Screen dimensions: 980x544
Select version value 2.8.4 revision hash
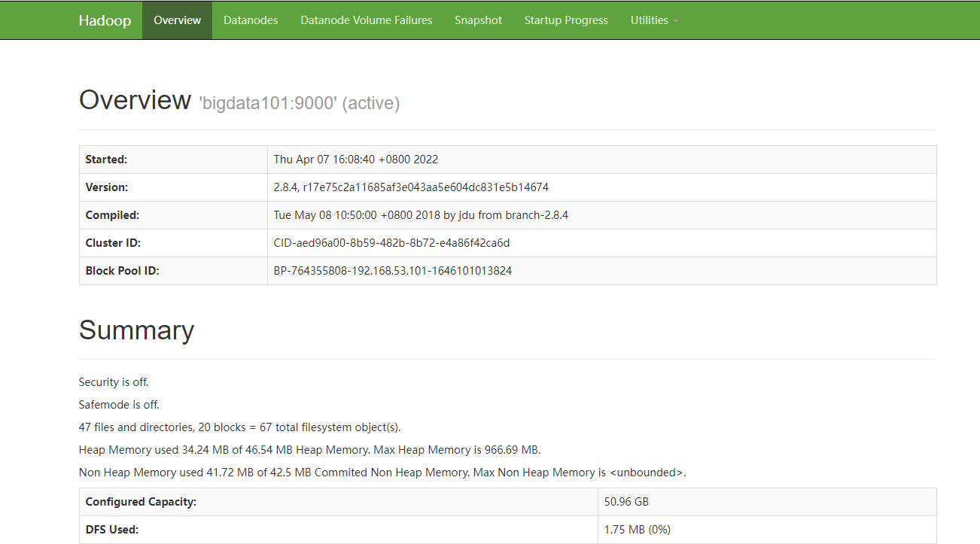click(x=411, y=187)
